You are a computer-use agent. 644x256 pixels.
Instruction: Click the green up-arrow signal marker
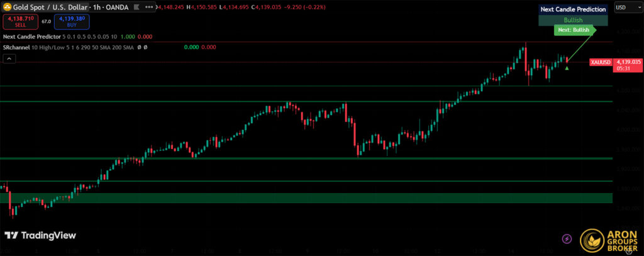pos(567,68)
